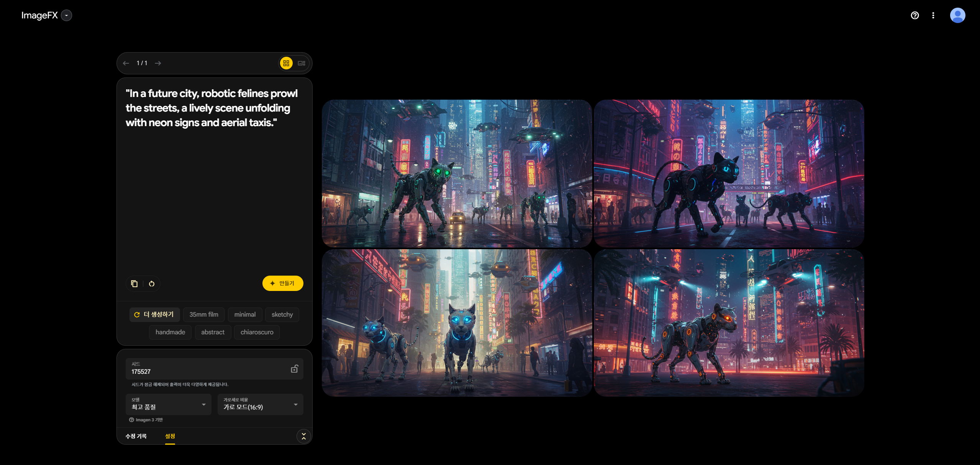The width and height of the screenshot is (980, 465).
Task: Click the user account avatar
Action: pyautogui.click(x=957, y=15)
